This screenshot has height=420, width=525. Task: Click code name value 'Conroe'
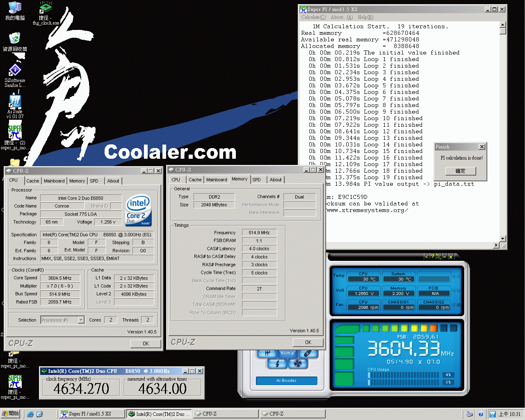62,206
